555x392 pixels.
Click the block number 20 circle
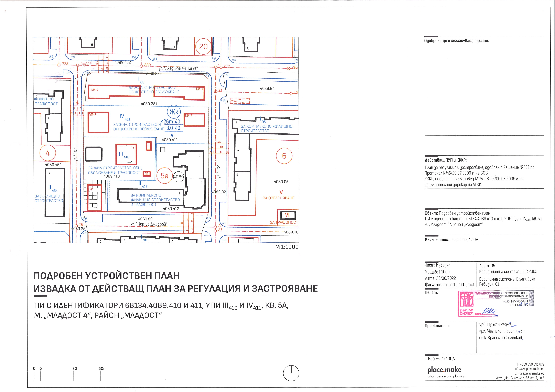coord(203,46)
